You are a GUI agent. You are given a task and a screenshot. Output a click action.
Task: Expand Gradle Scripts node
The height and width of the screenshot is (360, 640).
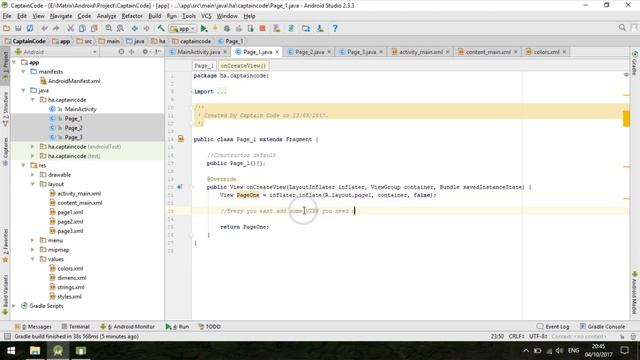[x=14, y=305]
